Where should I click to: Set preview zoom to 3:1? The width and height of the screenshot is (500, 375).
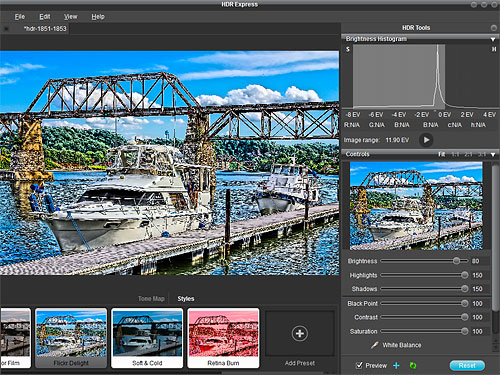[482, 154]
